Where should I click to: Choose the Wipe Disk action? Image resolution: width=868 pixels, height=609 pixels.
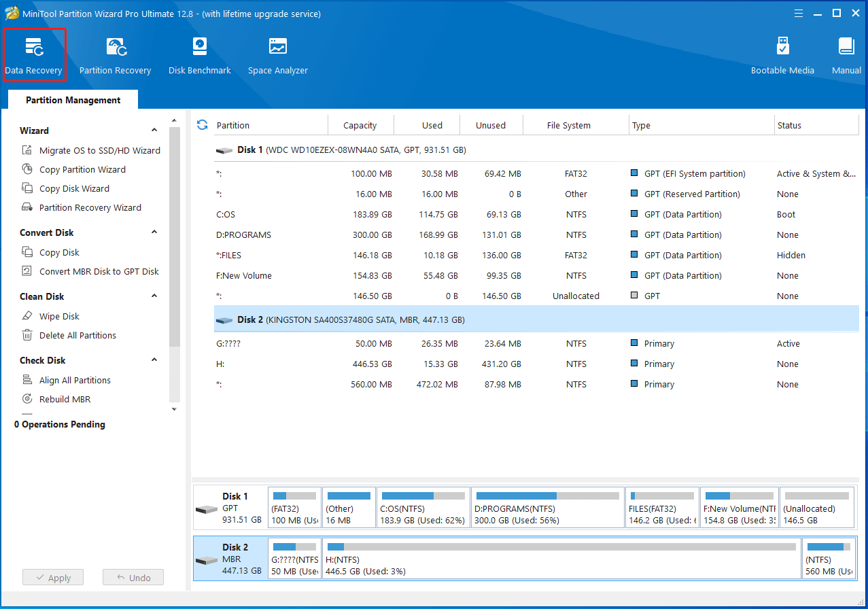pyautogui.click(x=50, y=316)
